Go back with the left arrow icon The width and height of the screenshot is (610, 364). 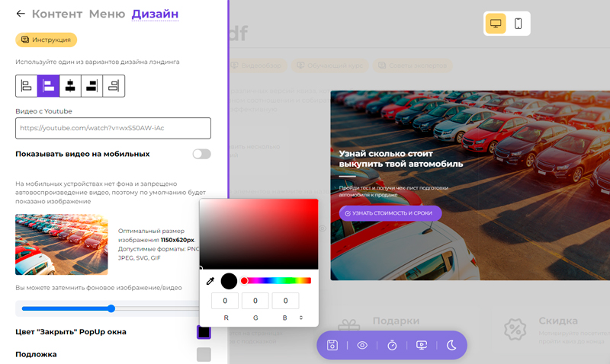21,14
